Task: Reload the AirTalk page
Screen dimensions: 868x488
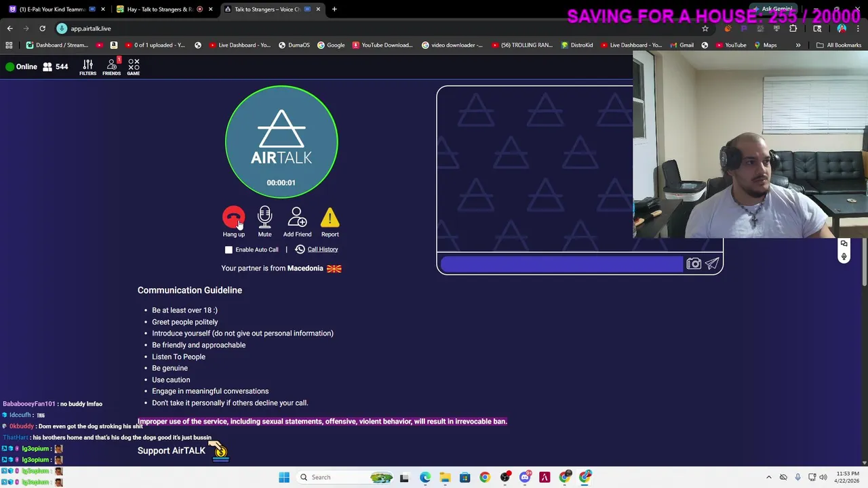Action: (x=42, y=28)
